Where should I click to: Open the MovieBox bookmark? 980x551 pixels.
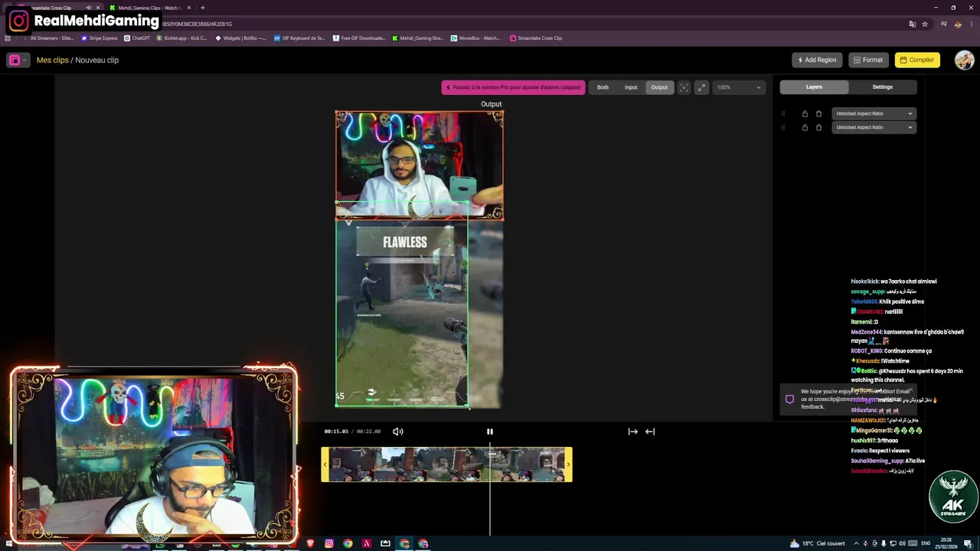pos(475,38)
